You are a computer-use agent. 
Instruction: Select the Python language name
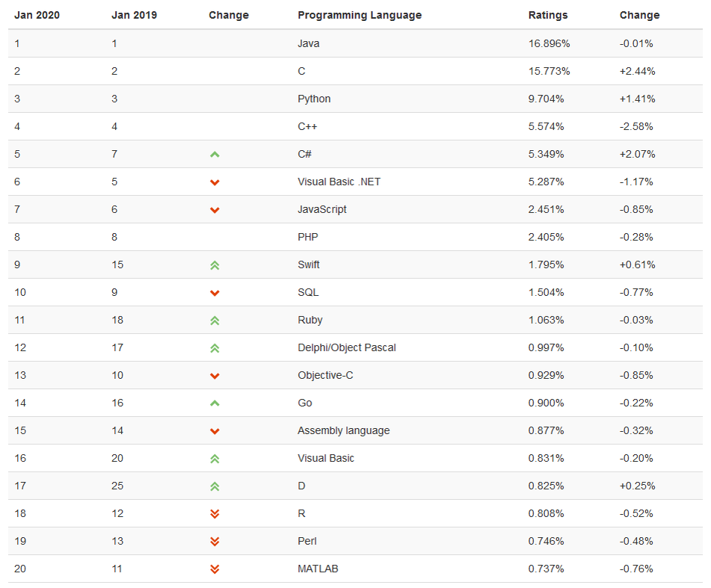pyautogui.click(x=314, y=99)
